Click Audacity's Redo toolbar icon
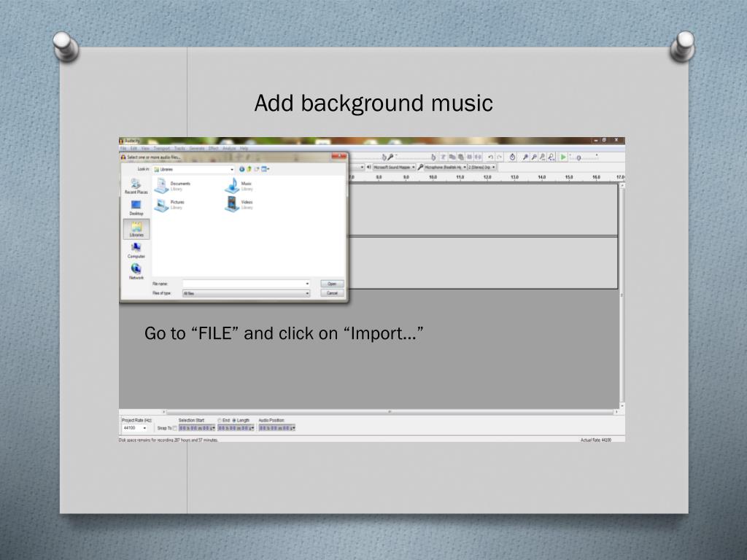The image size is (747, 560). pyautogui.click(x=499, y=157)
